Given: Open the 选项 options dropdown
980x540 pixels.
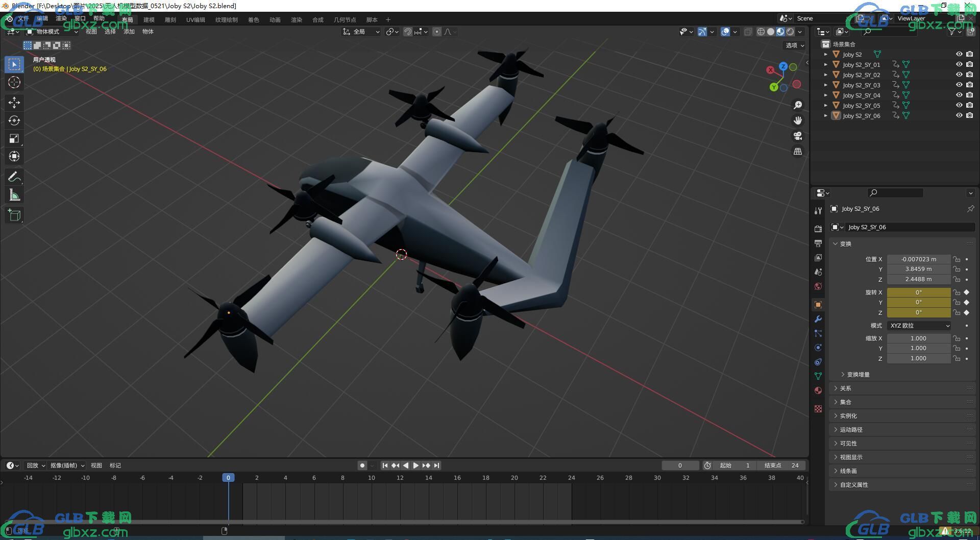Looking at the screenshot, I should [795, 45].
